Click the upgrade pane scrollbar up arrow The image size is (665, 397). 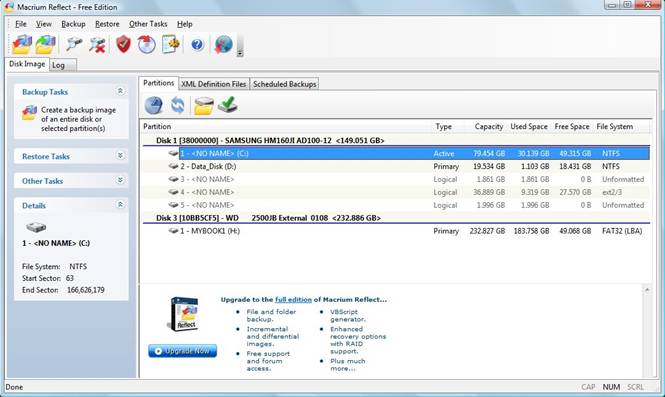tap(647, 290)
